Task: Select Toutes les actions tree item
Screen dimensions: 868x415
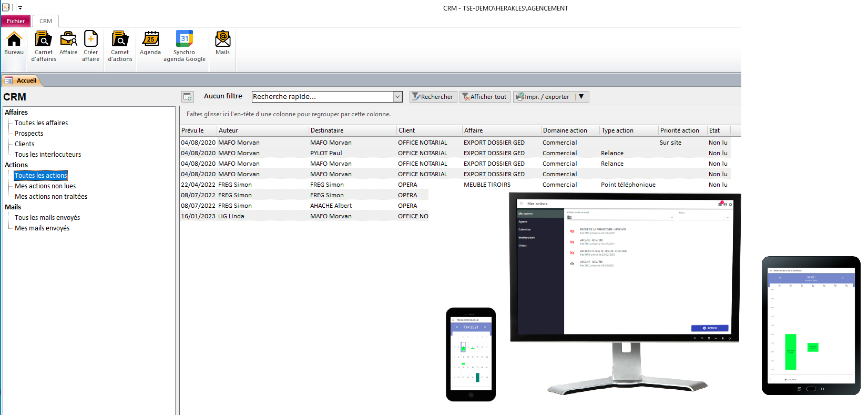Action: [41, 175]
